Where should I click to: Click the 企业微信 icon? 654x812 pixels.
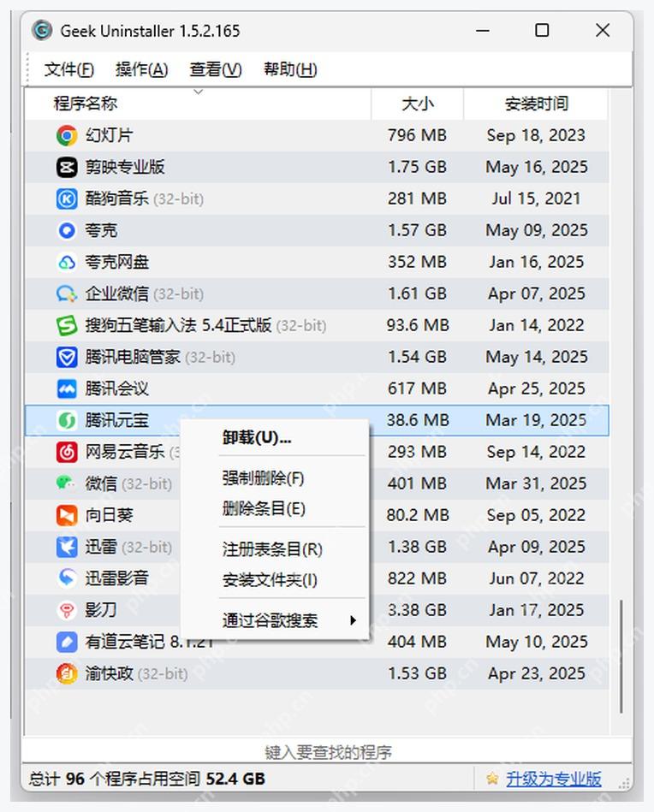click(x=67, y=294)
